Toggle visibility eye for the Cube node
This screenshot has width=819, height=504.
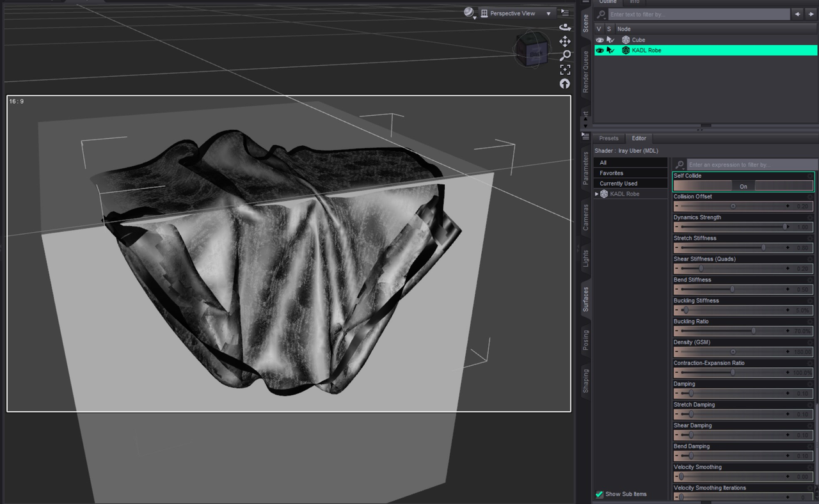[600, 40]
